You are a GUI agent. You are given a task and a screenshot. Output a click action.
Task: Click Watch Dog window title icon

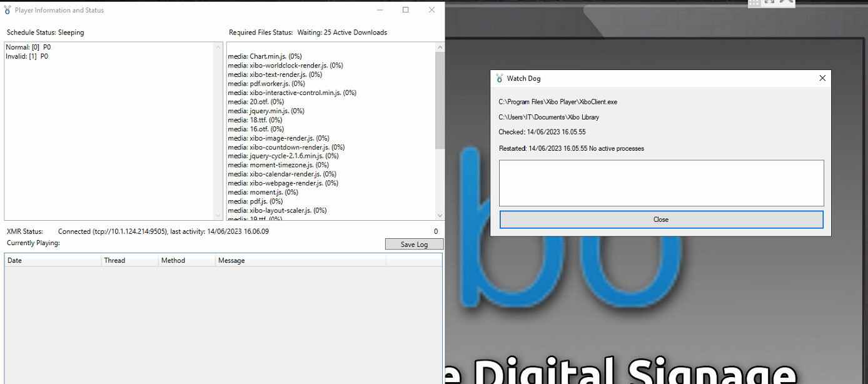tap(499, 78)
